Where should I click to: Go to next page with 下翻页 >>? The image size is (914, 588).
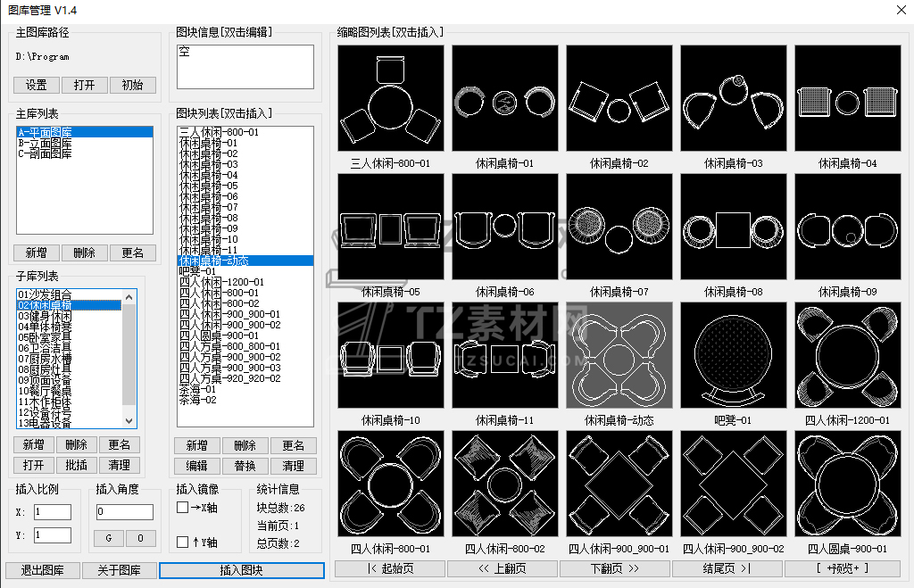click(x=615, y=568)
